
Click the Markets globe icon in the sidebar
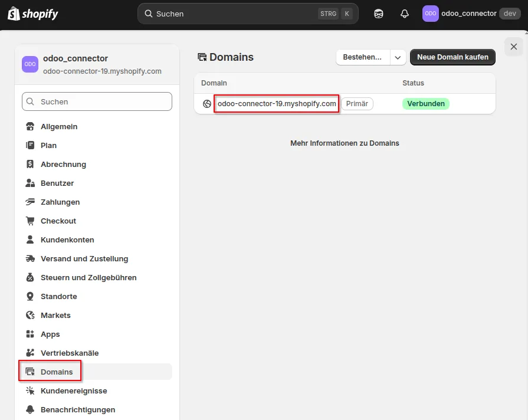tap(30, 315)
